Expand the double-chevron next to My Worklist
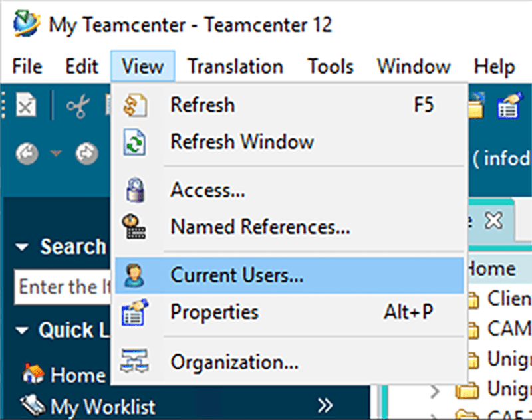 pyautogui.click(x=325, y=405)
